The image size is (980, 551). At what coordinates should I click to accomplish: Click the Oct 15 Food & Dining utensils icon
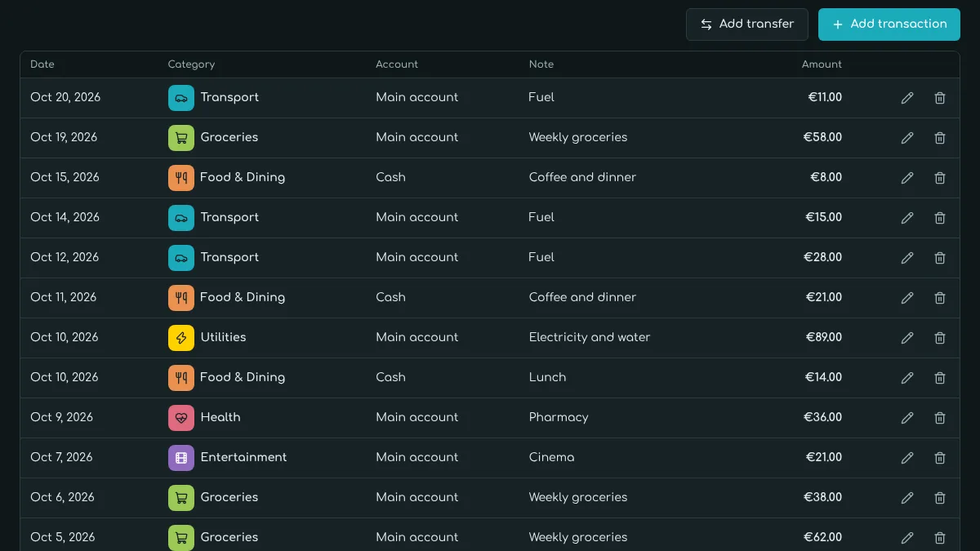(x=181, y=178)
